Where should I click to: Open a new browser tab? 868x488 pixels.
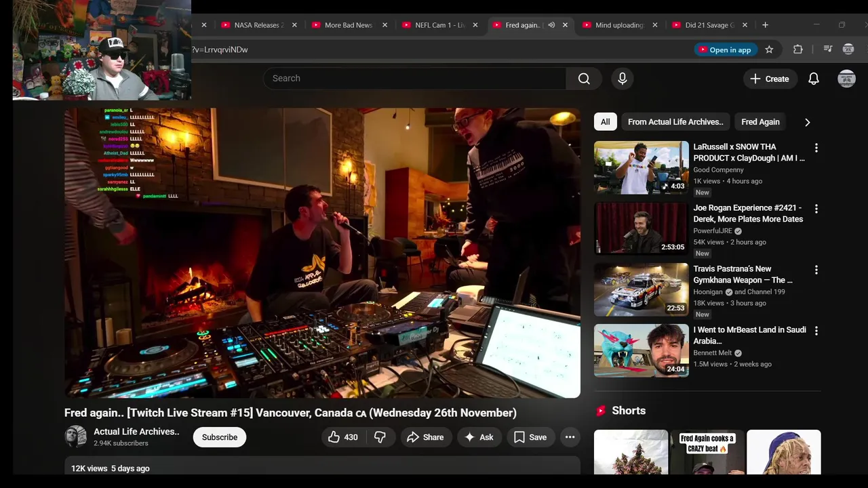tap(765, 25)
